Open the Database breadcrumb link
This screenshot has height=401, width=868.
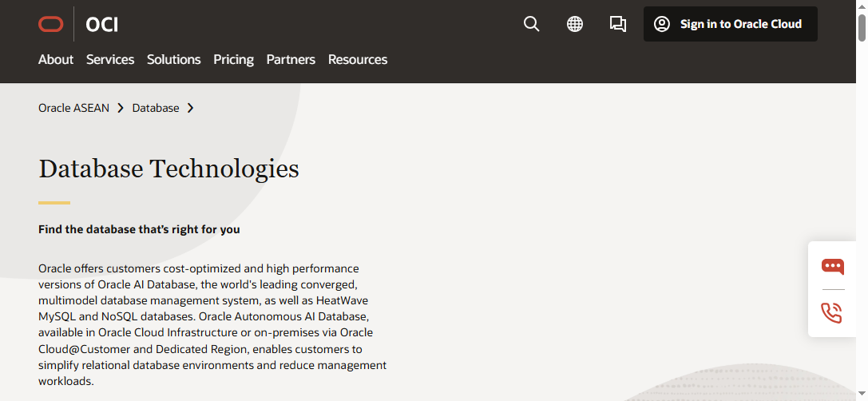156,108
